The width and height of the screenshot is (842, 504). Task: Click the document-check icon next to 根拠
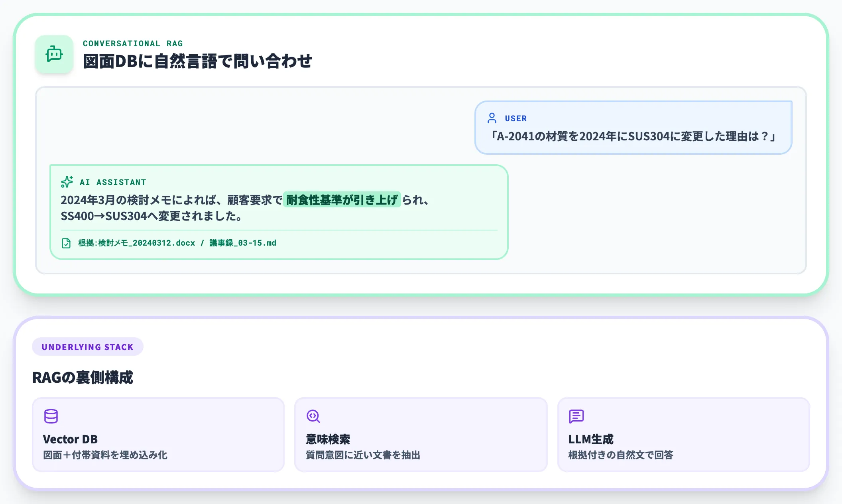click(x=66, y=243)
